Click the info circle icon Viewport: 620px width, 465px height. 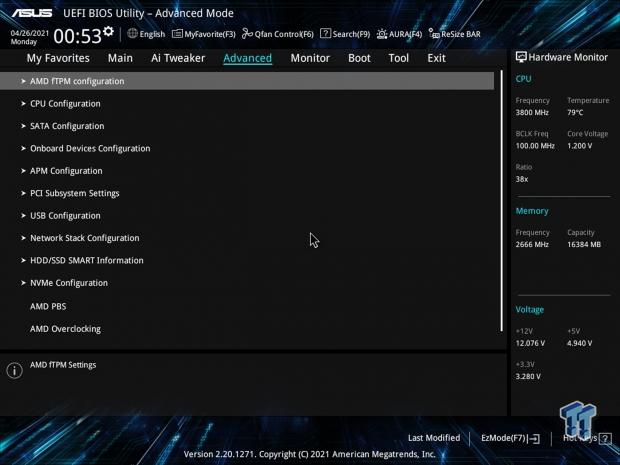[15, 370]
